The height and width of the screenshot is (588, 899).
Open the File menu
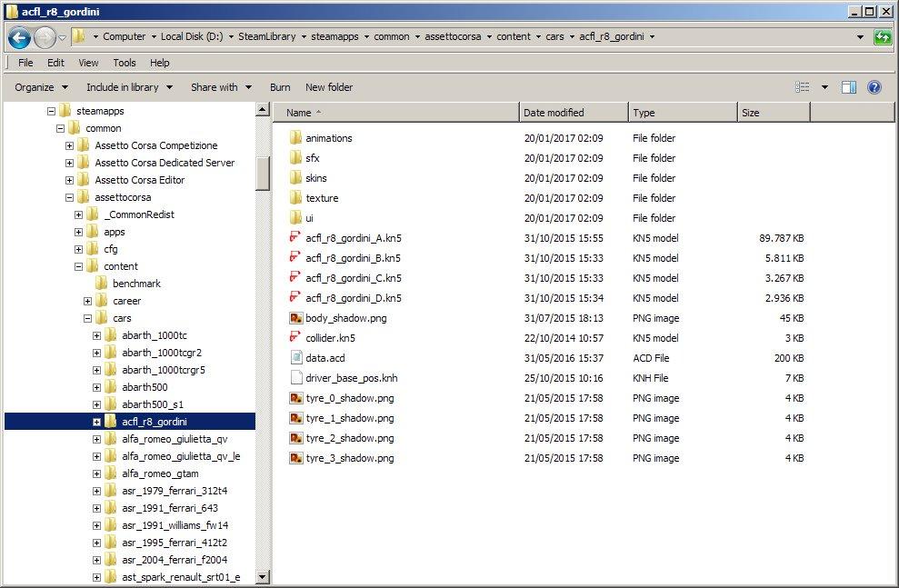(25, 63)
